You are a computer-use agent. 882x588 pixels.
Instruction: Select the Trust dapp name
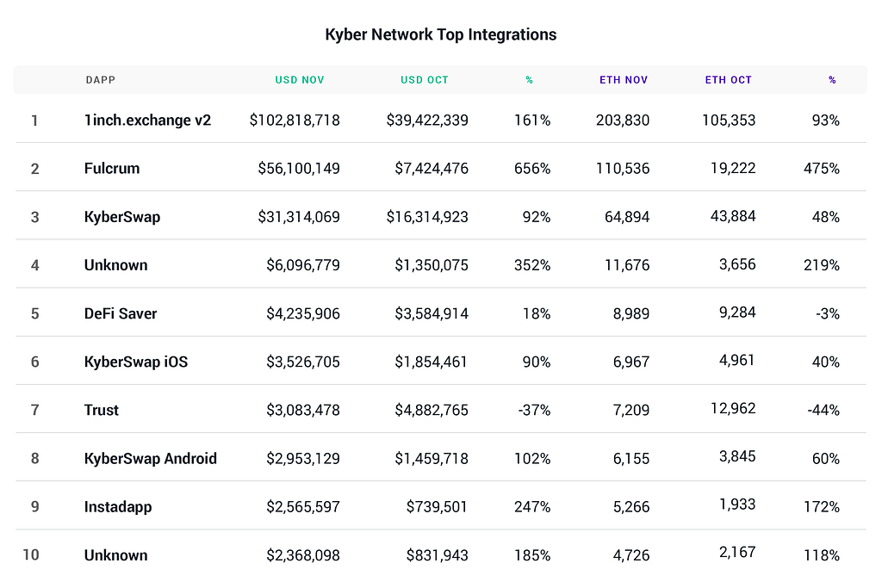click(102, 410)
